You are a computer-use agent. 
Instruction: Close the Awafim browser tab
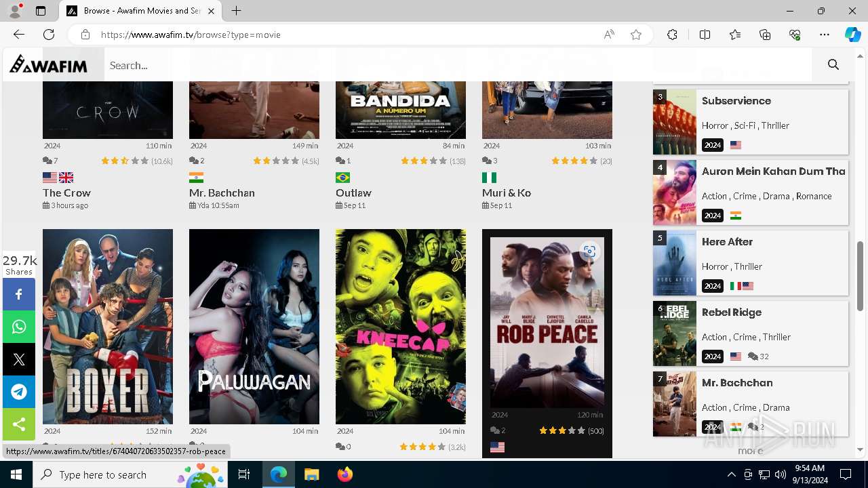[x=212, y=11]
